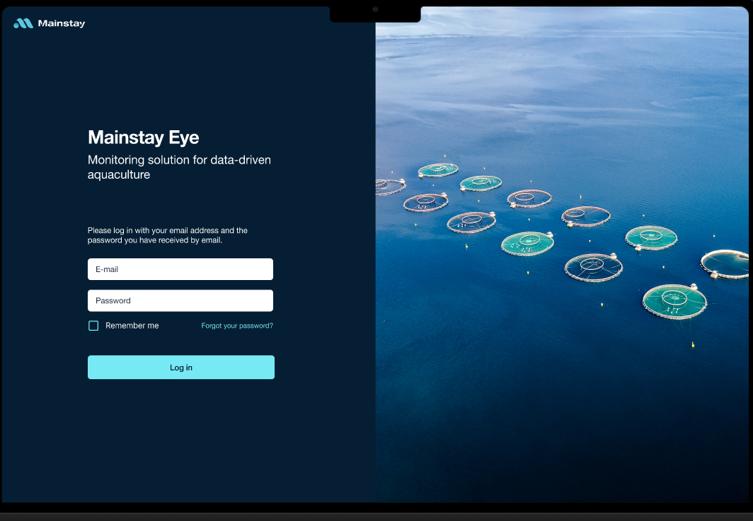Click the Mainstay Eye heading
This screenshot has height=521, width=753.
(x=143, y=138)
